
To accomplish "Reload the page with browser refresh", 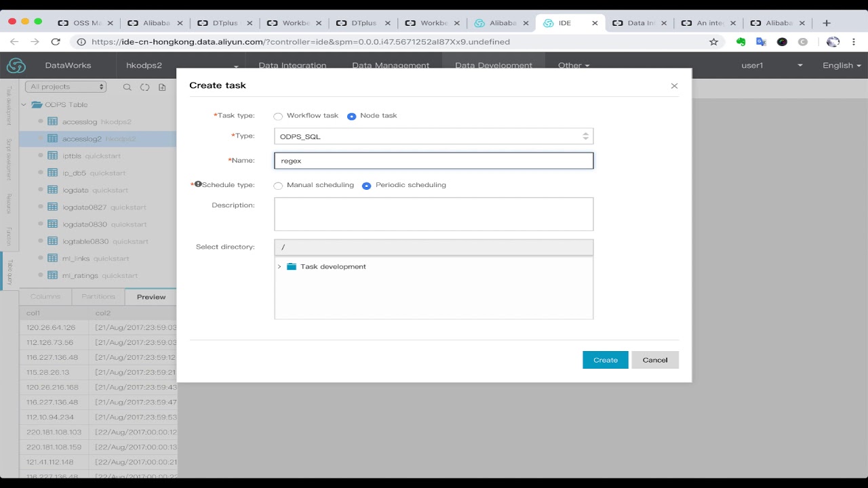I will [x=56, y=42].
